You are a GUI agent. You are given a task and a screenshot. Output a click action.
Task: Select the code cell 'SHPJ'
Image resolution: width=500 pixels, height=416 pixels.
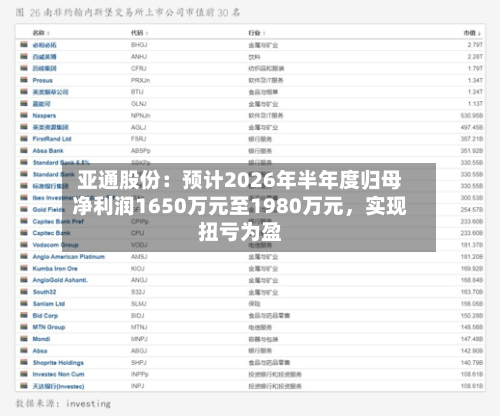pyautogui.click(x=139, y=363)
